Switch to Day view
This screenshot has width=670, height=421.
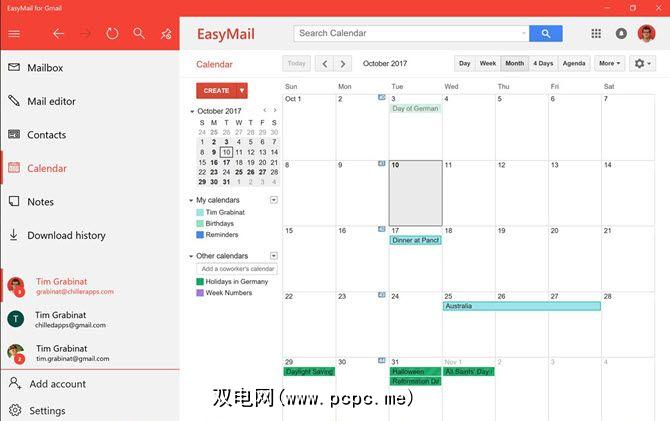click(464, 63)
